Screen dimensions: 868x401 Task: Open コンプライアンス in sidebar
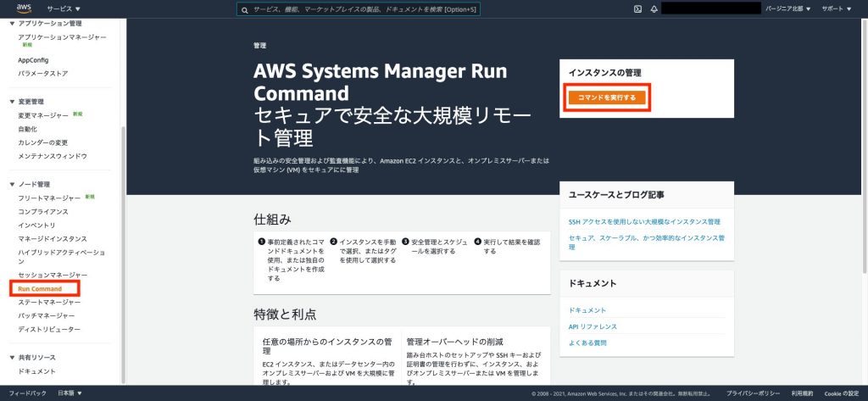point(43,212)
